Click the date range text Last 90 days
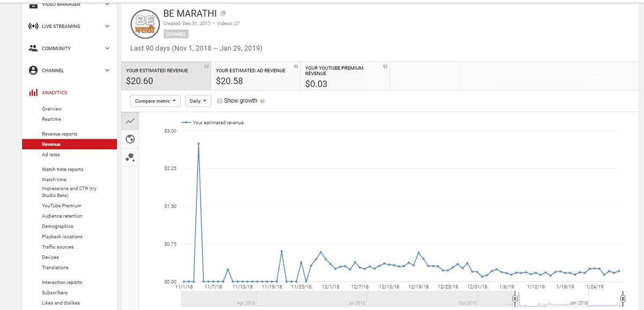644x310 pixels. click(x=196, y=48)
